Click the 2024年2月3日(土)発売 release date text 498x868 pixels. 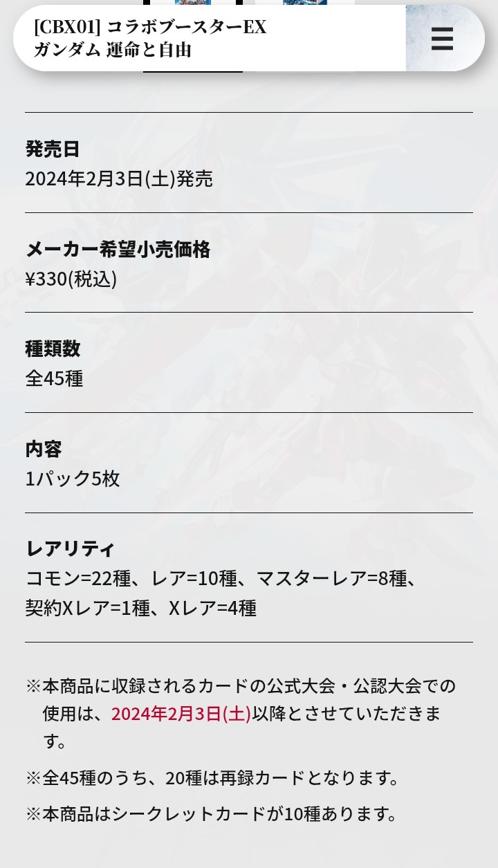119,179
